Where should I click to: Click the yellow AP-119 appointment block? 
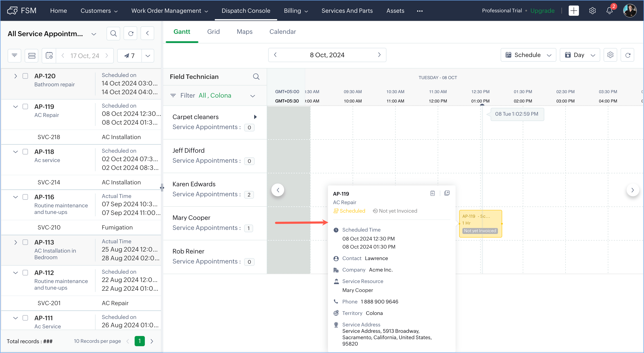[x=480, y=223]
